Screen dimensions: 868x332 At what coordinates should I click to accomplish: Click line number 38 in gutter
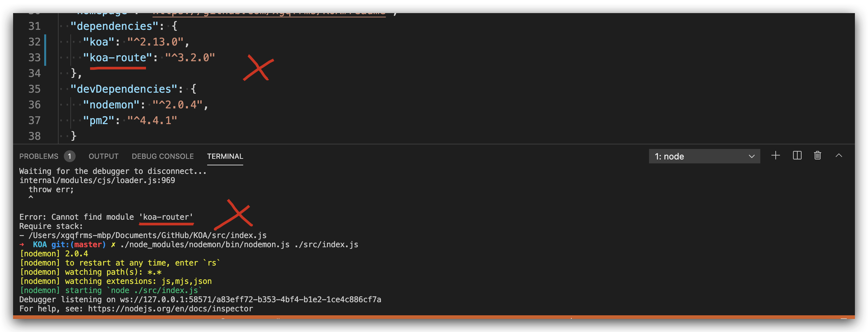click(34, 136)
